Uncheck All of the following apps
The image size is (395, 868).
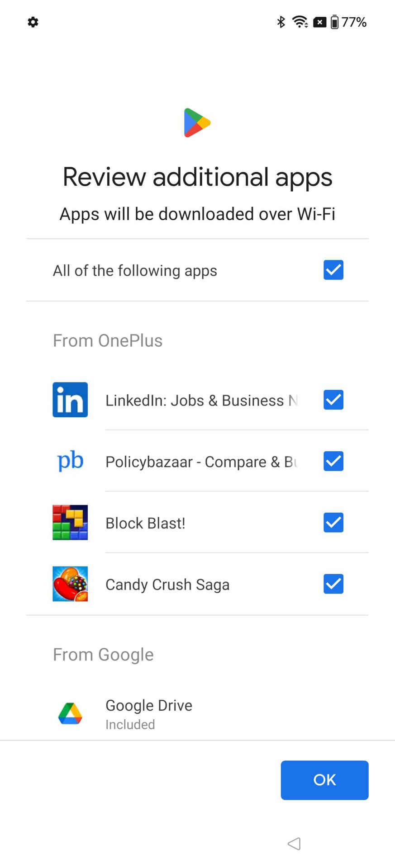[333, 270]
